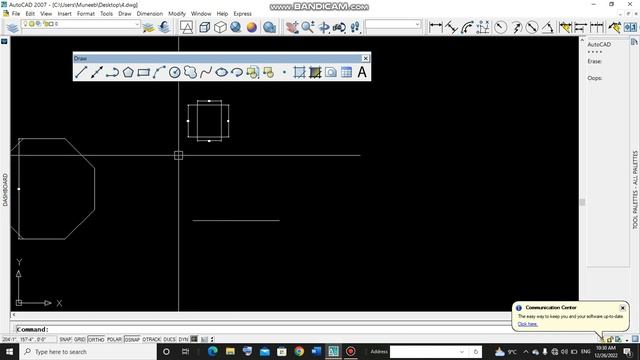Image resolution: width=640 pixels, height=360 pixels.
Task: Select the Gradient tool
Action: coord(315,72)
